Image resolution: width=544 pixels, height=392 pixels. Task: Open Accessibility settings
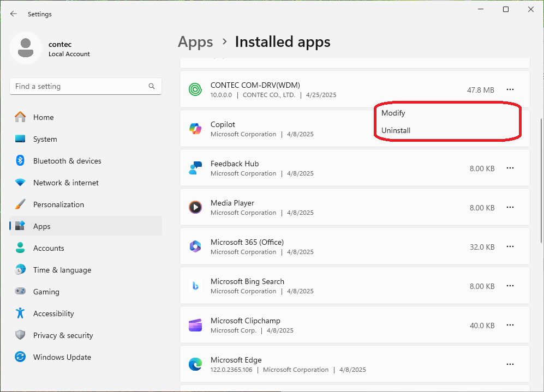86,313
